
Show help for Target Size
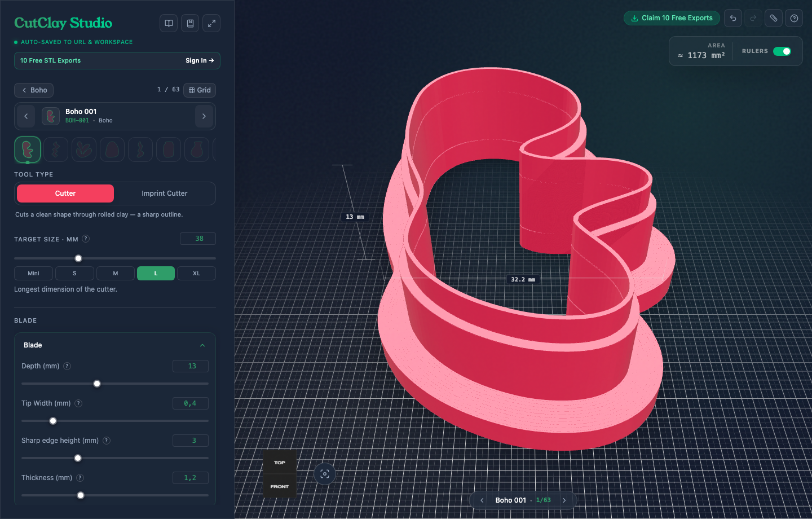pyautogui.click(x=86, y=239)
